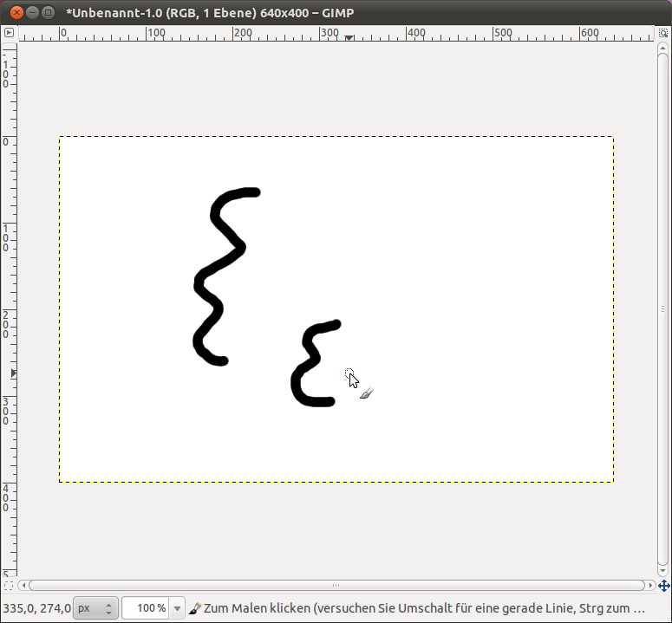The height and width of the screenshot is (623, 672).
Task: Toggle Quick Mask in bottom-left corner
Action: coord(9,585)
